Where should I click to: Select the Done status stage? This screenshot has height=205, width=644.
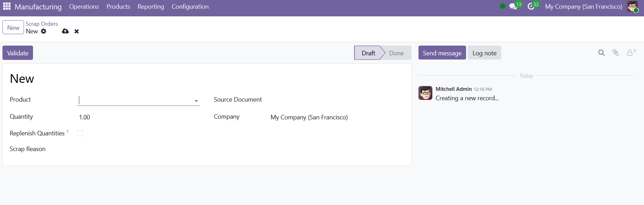(x=397, y=53)
